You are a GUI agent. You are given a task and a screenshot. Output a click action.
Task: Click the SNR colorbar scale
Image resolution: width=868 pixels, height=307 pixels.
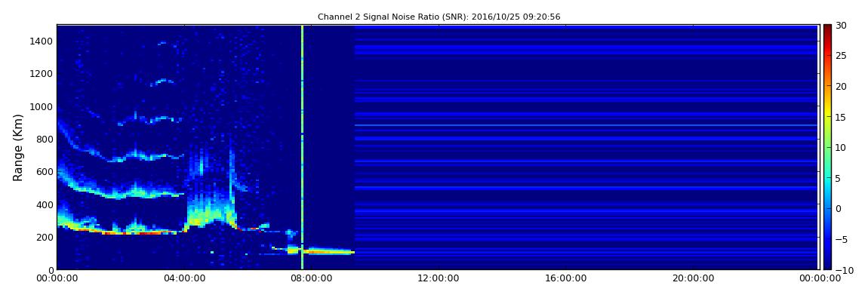click(x=827, y=147)
